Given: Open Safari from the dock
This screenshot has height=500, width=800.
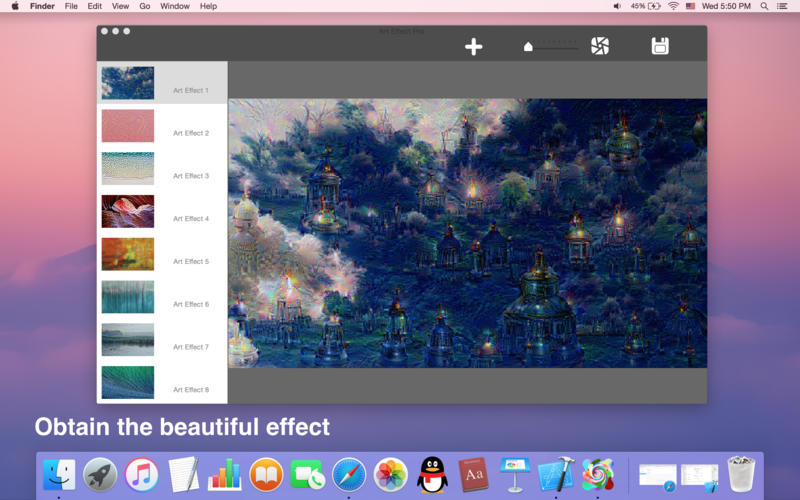Looking at the screenshot, I should 349,474.
